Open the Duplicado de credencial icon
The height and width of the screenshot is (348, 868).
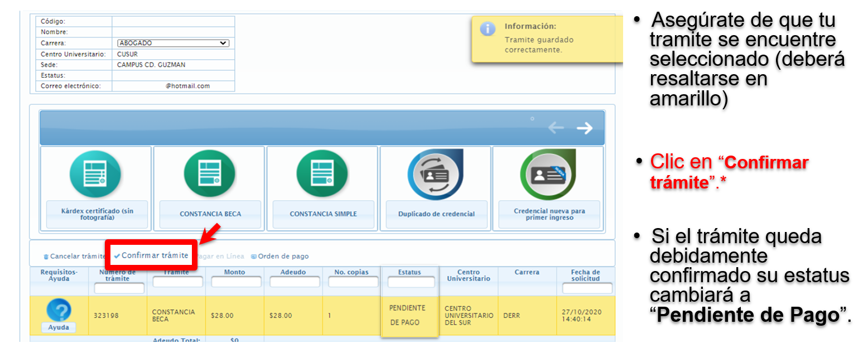(x=436, y=174)
